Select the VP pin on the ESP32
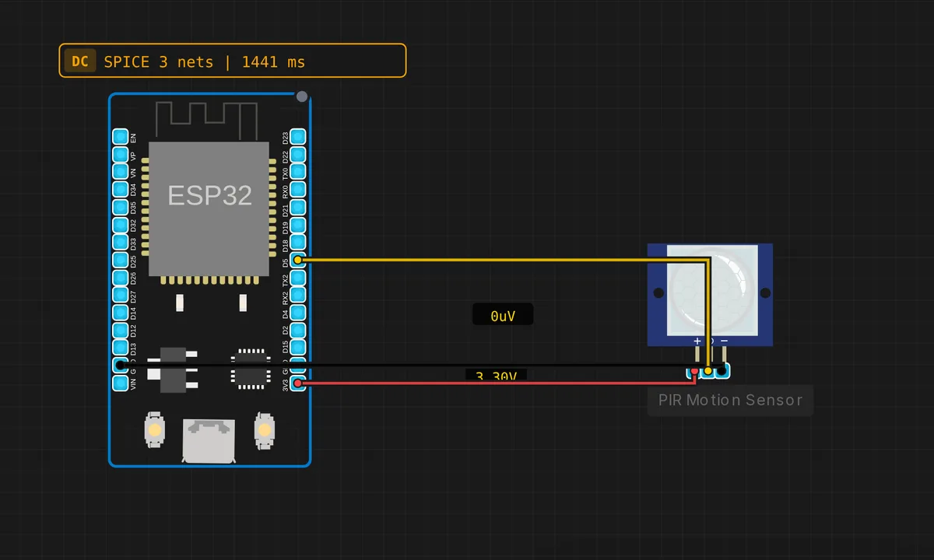 (x=120, y=155)
